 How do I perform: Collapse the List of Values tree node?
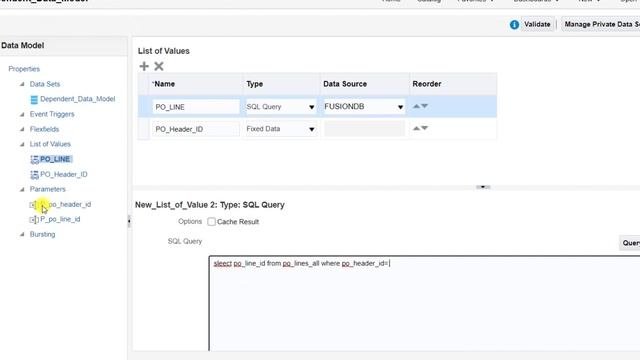click(x=22, y=144)
